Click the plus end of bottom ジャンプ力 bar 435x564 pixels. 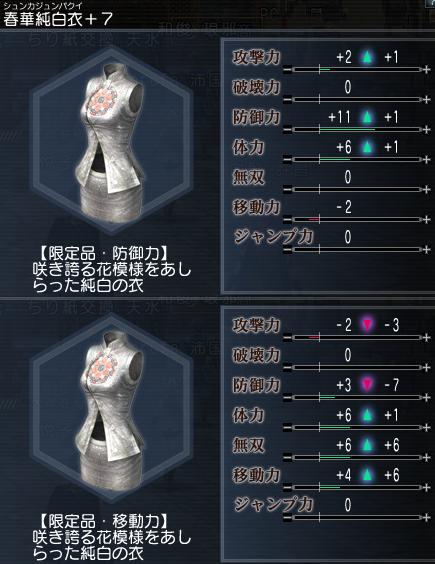(x=426, y=518)
